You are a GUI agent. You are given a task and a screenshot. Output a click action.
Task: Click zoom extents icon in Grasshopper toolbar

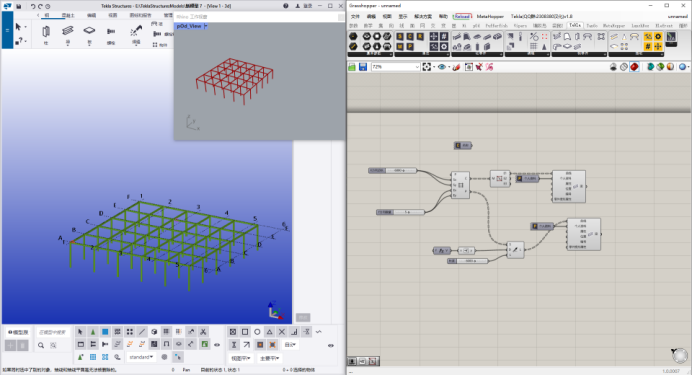(x=426, y=67)
